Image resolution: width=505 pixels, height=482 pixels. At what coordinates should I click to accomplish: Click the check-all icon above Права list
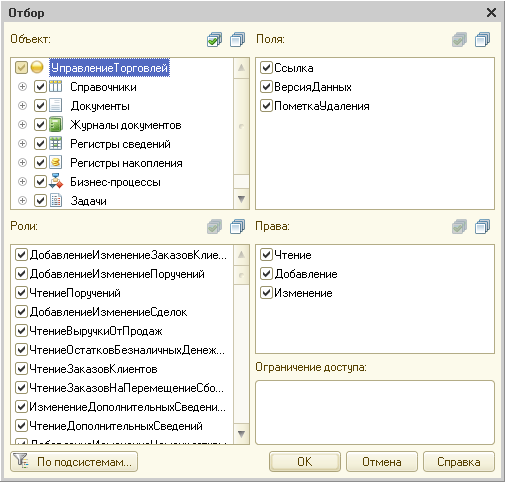pos(459,227)
